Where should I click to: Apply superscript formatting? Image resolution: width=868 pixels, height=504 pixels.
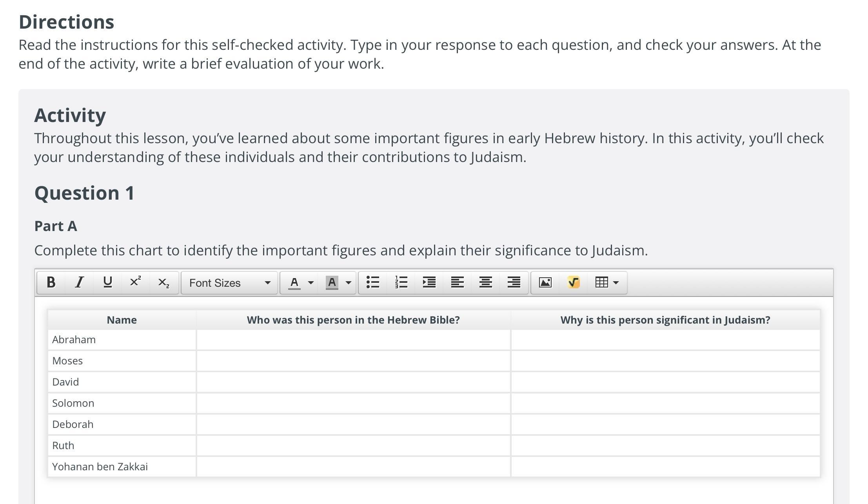(x=135, y=282)
